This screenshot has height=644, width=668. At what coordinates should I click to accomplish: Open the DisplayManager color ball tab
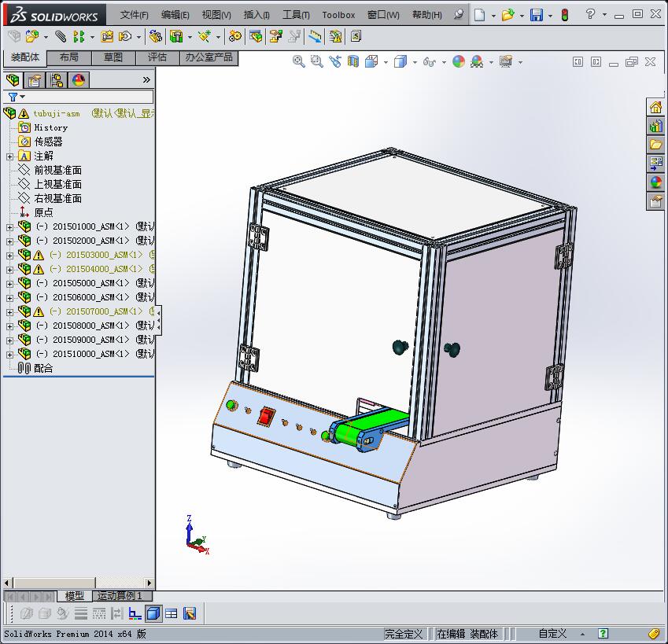pyautogui.click(x=79, y=80)
